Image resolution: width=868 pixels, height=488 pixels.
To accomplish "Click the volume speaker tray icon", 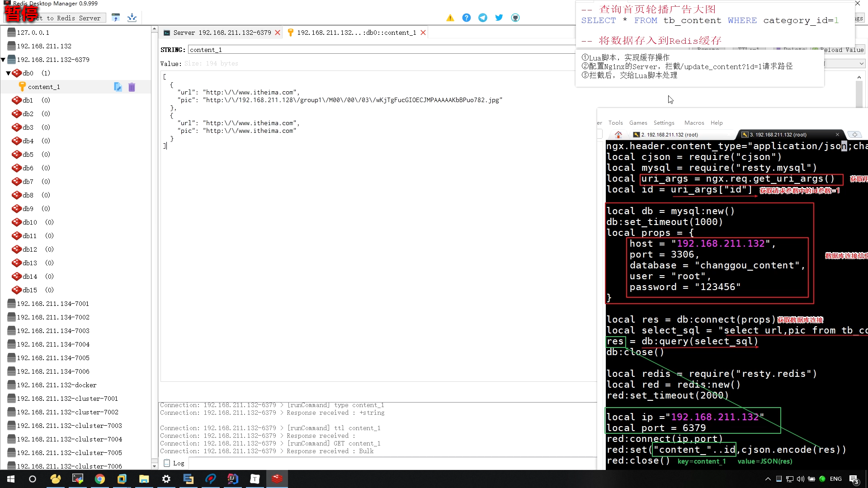I will 801,479.
